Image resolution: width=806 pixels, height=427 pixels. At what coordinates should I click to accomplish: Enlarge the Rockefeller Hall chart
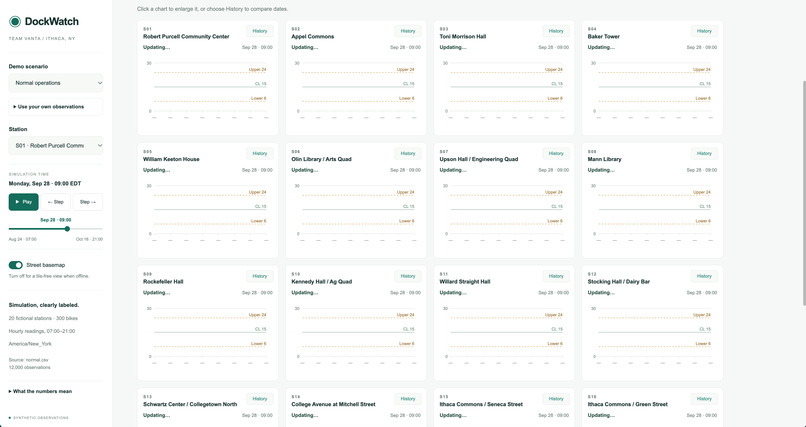coord(208,335)
